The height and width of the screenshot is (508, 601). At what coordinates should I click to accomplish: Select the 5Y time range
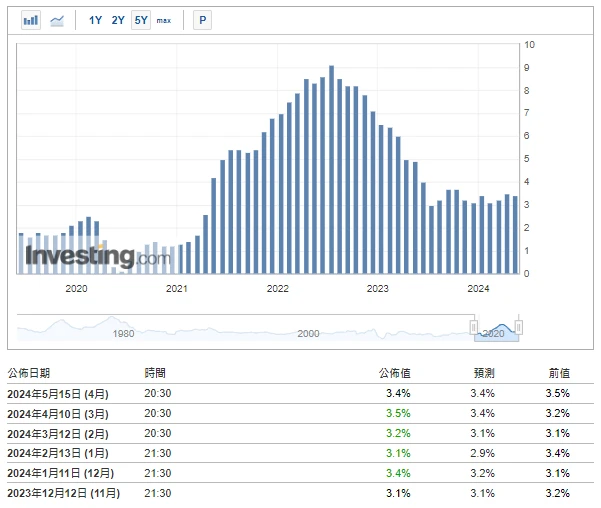point(141,20)
